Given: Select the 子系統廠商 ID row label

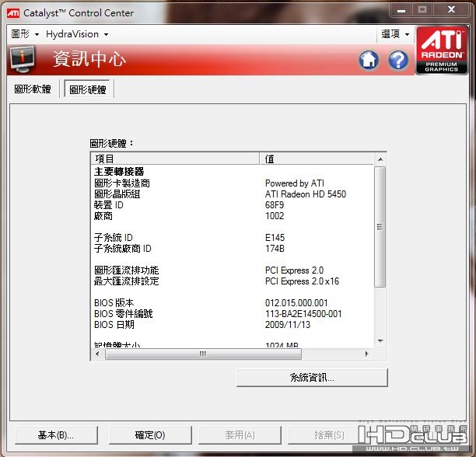Looking at the screenshot, I should point(123,249).
